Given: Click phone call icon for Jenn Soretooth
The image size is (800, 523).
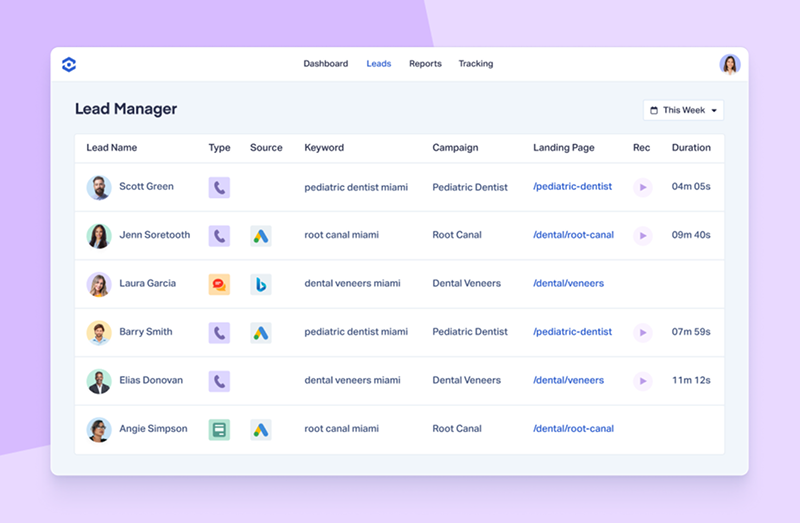Looking at the screenshot, I should [x=219, y=236].
